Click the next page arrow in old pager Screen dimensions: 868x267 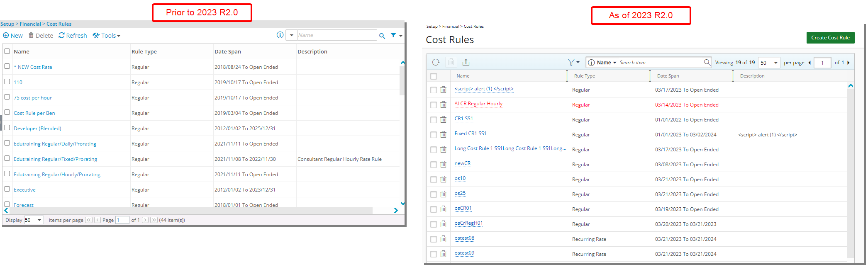[x=145, y=220]
